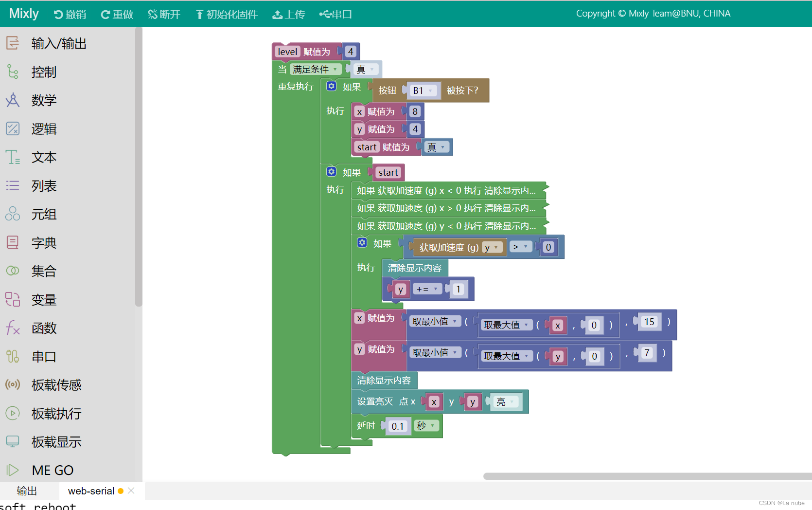812x510 pixels.
Task: Open the ME GO category icon
Action: (13, 470)
